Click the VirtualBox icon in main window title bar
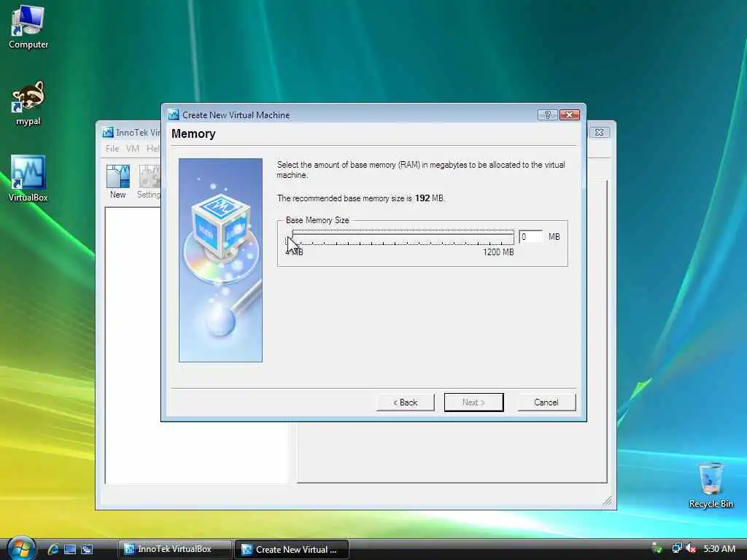Viewport: 747px width, 560px height. pyautogui.click(x=108, y=133)
